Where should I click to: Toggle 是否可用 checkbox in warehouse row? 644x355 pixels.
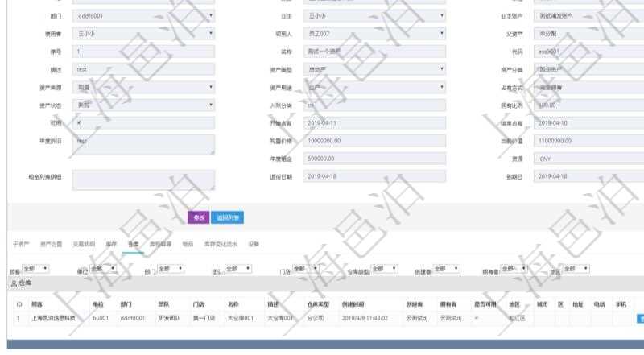(x=475, y=318)
